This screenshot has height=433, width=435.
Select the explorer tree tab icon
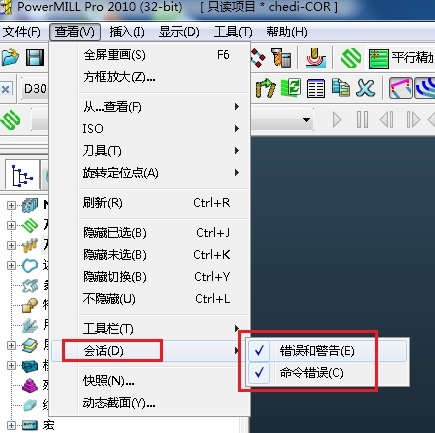[22, 175]
